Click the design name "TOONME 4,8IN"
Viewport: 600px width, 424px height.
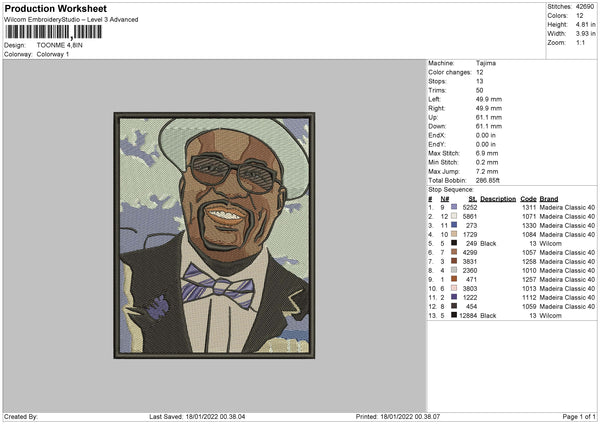click(59, 45)
